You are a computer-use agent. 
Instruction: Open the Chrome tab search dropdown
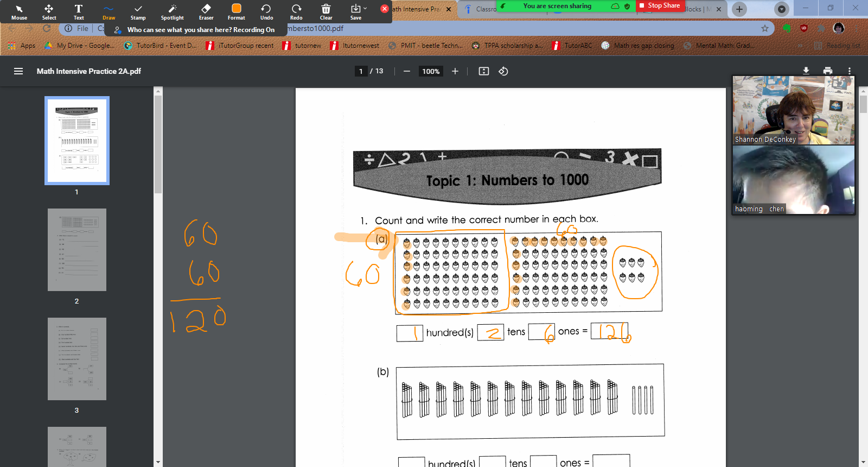[781, 9]
